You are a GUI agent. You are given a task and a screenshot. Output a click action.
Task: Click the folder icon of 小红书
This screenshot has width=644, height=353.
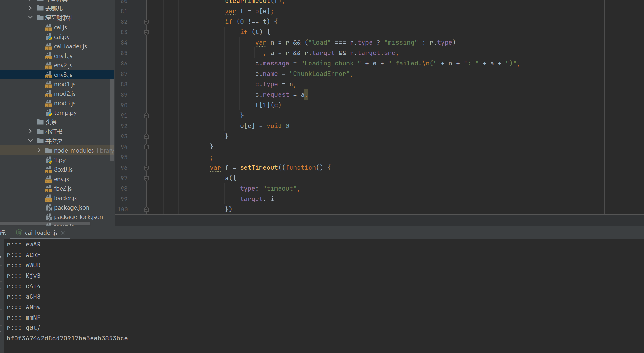pos(40,131)
